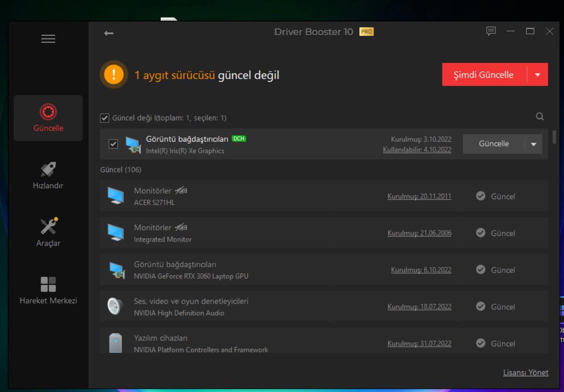The height and width of the screenshot is (392, 564).
Task: Click Lisansı Yönet link
Action: click(x=526, y=373)
